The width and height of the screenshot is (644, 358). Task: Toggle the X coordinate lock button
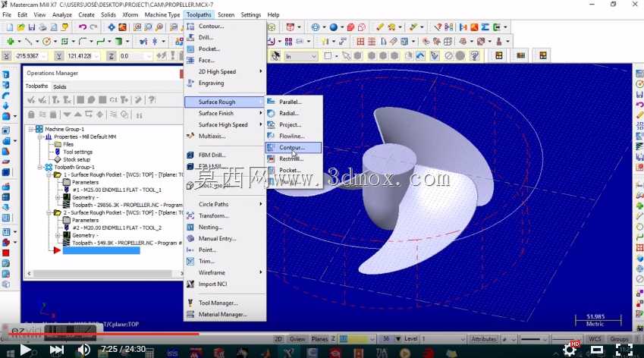[x=6, y=56]
